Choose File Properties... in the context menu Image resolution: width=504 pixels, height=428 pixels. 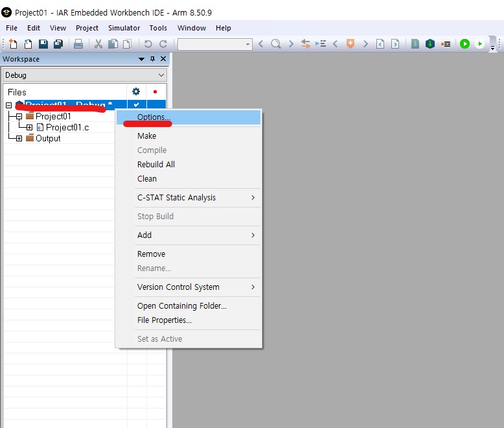(x=189, y=320)
